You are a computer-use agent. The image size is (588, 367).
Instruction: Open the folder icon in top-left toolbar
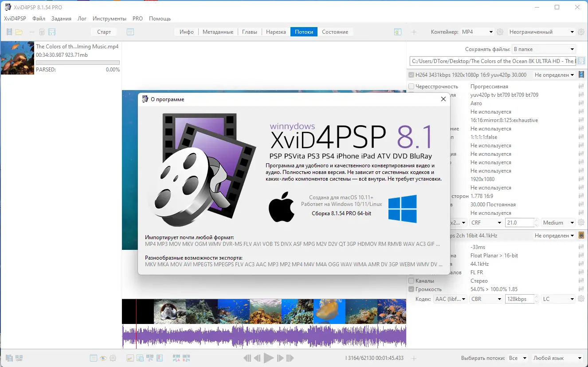pos(19,32)
